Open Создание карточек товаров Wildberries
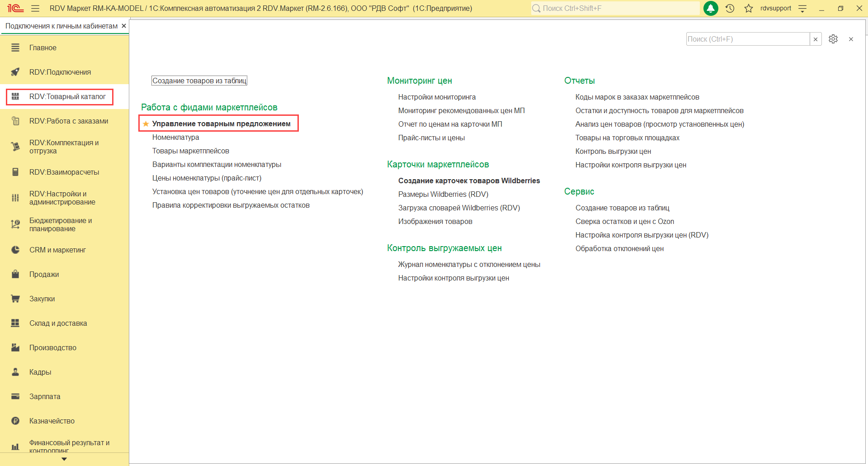 coord(469,181)
